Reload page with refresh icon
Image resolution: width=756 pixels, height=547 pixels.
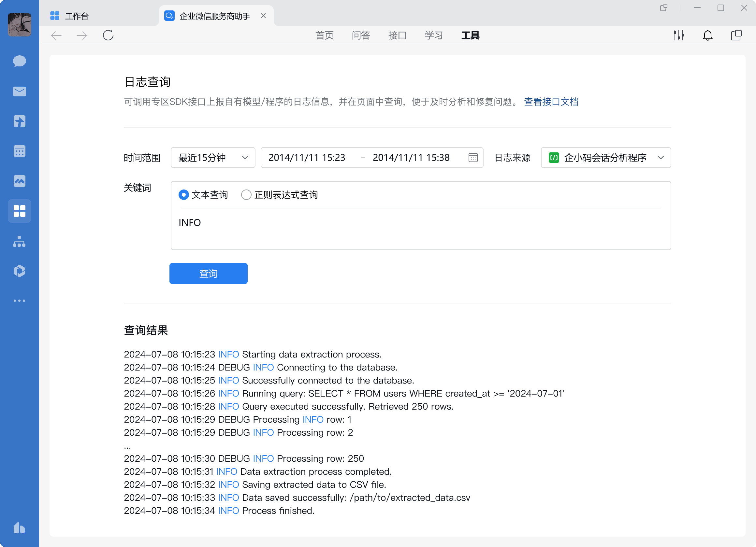[108, 35]
